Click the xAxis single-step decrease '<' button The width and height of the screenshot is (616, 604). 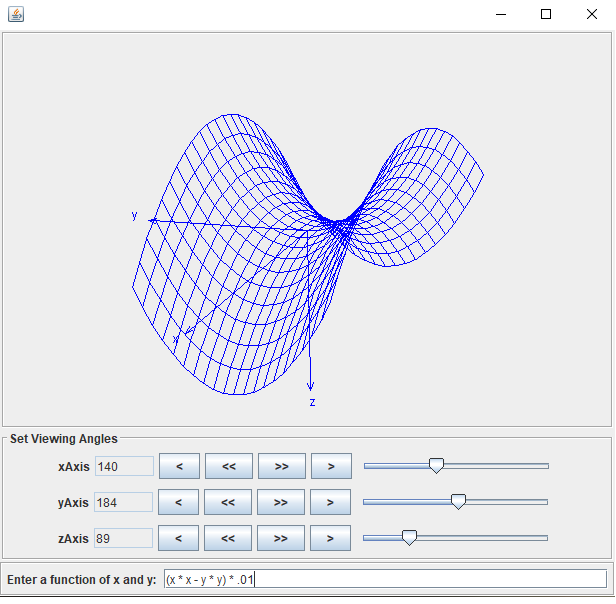(179, 466)
